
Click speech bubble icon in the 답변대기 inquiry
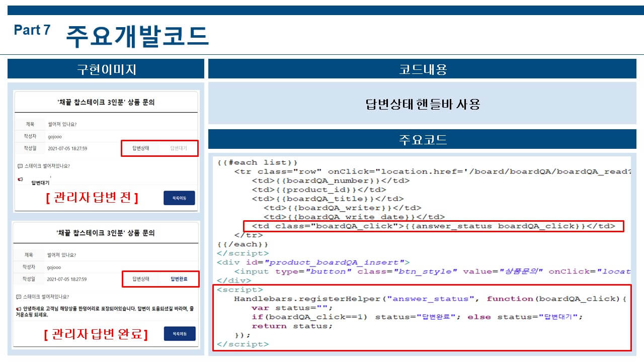[x=20, y=166]
